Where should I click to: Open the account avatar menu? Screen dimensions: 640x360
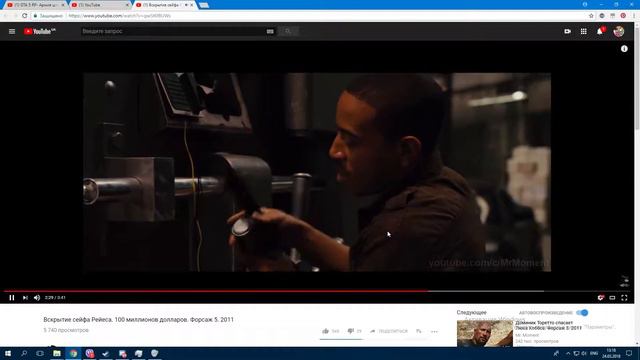tap(619, 31)
